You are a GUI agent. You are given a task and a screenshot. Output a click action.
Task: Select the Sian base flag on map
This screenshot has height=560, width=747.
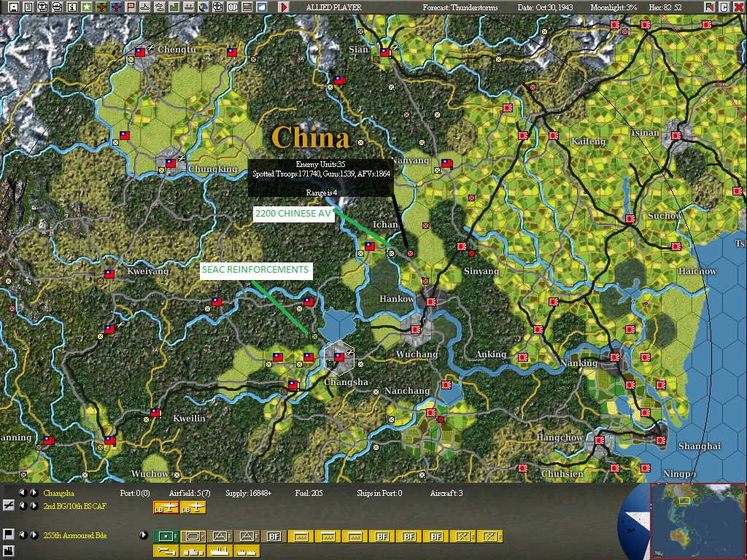pos(385,52)
